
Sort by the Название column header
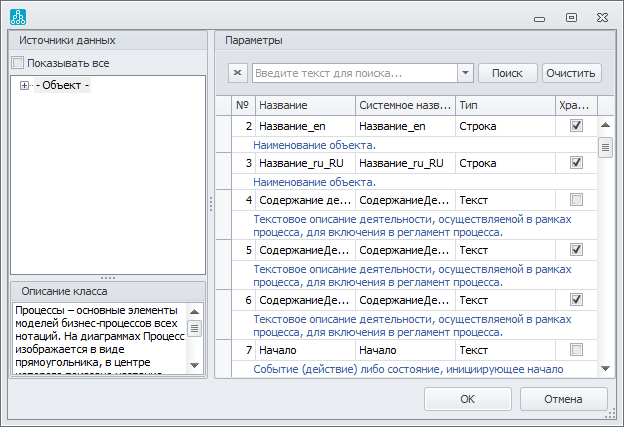(305, 105)
